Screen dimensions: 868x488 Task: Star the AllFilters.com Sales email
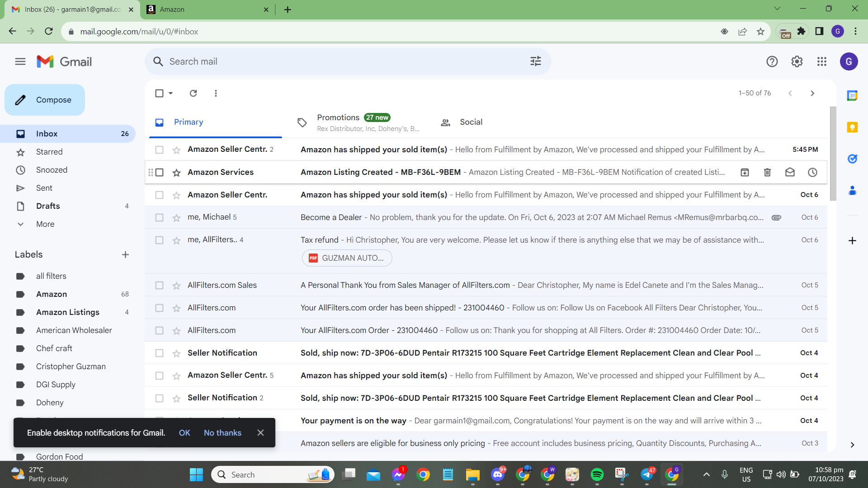(176, 286)
